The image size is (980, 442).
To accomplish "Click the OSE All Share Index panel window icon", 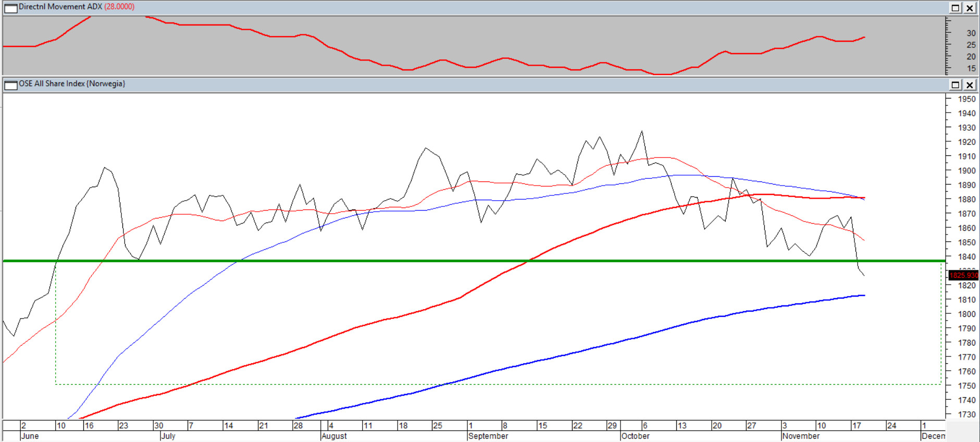I will [x=10, y=85].
